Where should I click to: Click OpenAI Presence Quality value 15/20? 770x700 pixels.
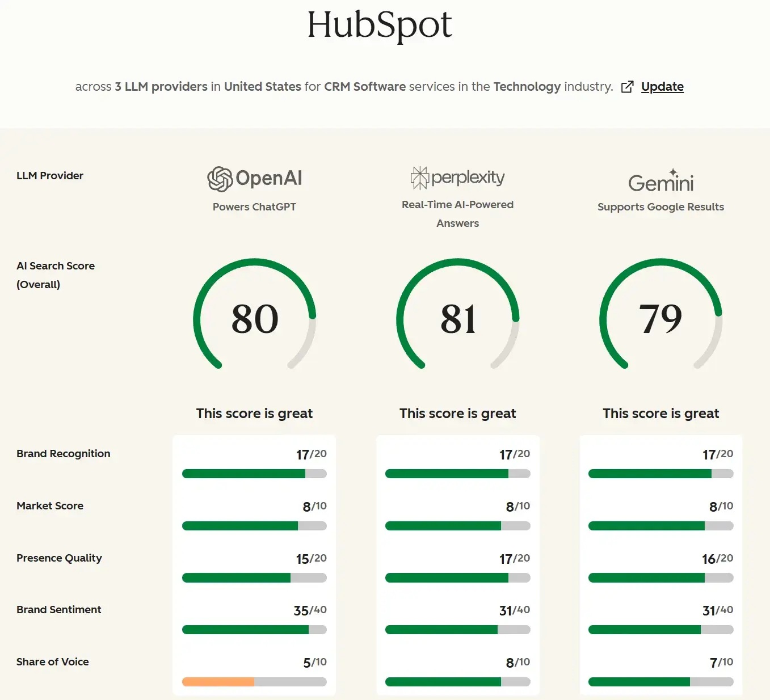tap(311, 559)
